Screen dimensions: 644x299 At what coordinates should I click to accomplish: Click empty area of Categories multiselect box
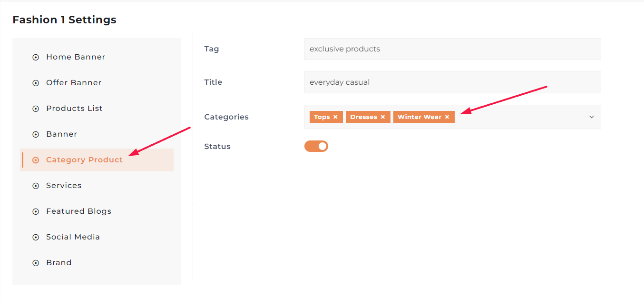523,117
